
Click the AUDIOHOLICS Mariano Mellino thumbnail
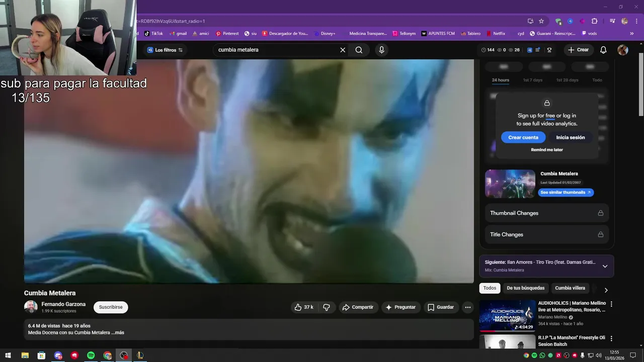(x=507, y=316)
